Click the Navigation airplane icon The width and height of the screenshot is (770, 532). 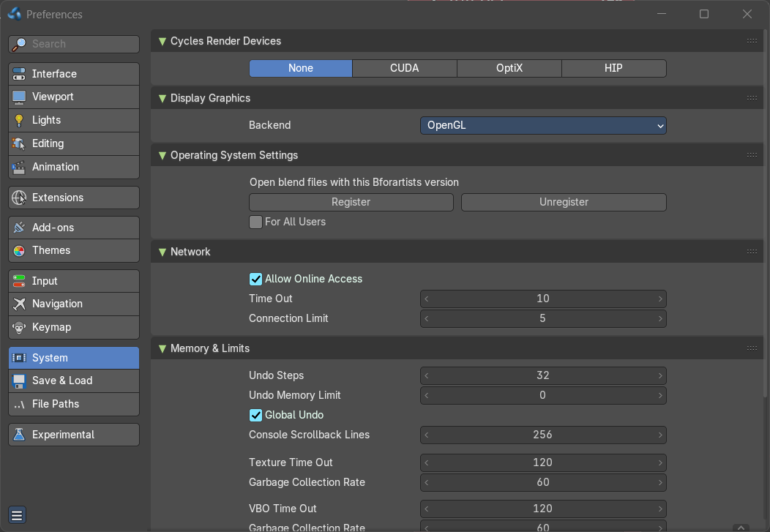[x=18, y=304]
